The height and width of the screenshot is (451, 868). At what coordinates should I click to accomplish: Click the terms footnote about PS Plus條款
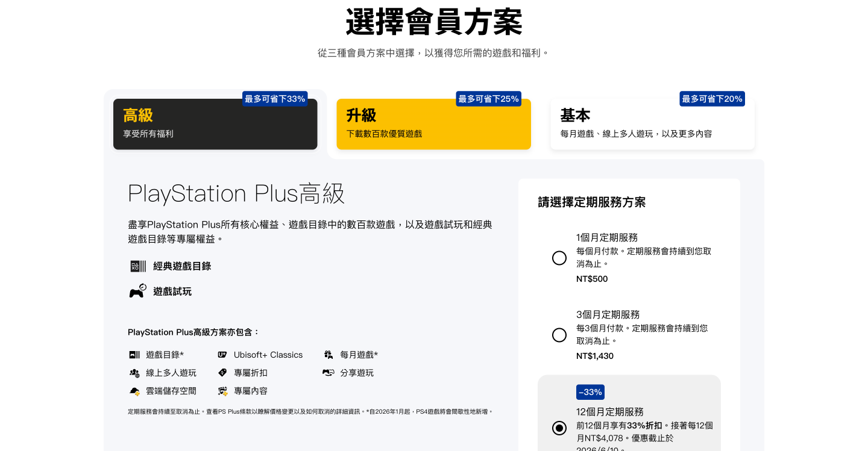(310, 411)
